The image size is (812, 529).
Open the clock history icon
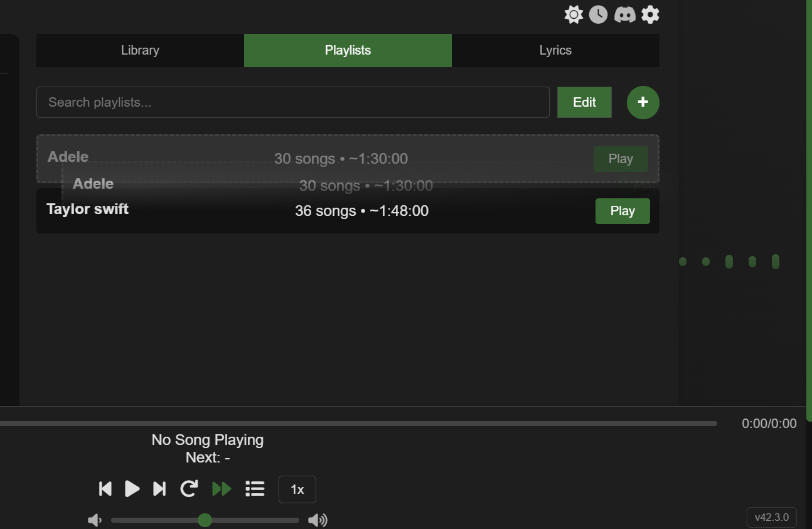coord(598,14)
